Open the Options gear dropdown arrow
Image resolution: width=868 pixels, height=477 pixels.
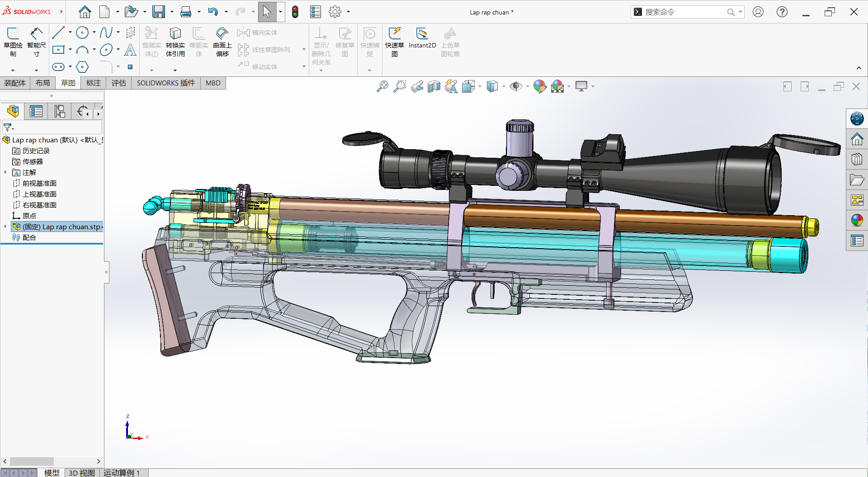click(348, 12)
